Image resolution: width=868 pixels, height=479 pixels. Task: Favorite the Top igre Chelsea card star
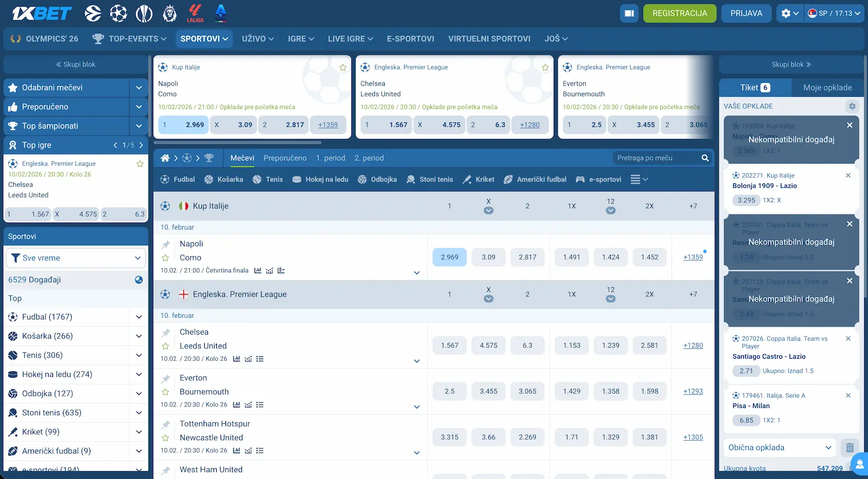(x=140, y=163)
